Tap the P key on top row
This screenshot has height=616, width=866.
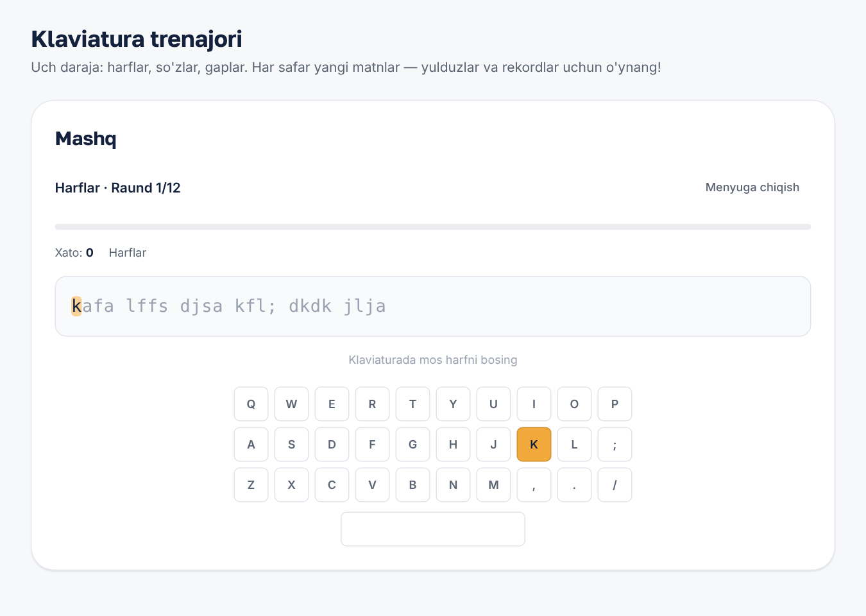click(x=615, y=404)
